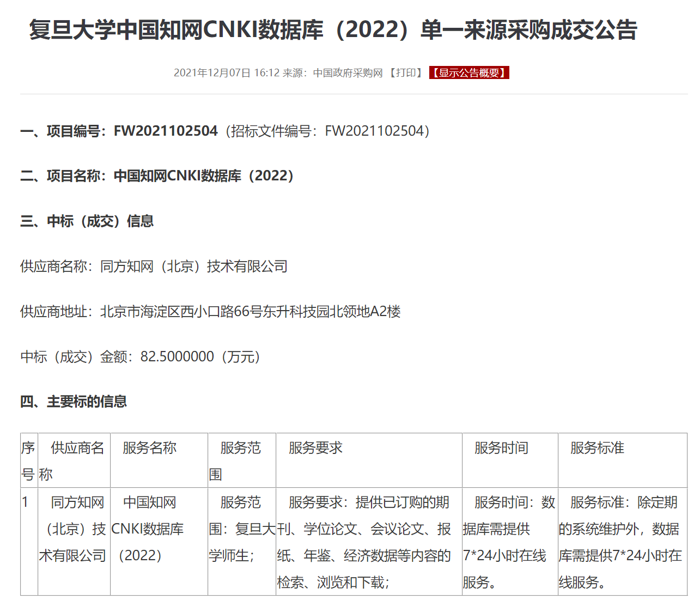Click the 服务要求 table header cell
The image size is (700, 612).
click(x=369, y=460)
